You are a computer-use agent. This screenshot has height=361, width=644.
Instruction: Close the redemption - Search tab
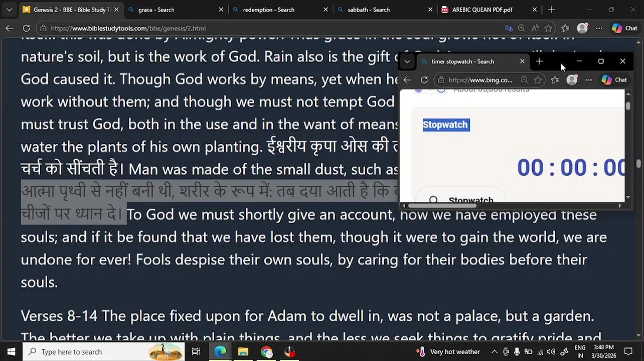pyautogui.click(x=326, y=10)
